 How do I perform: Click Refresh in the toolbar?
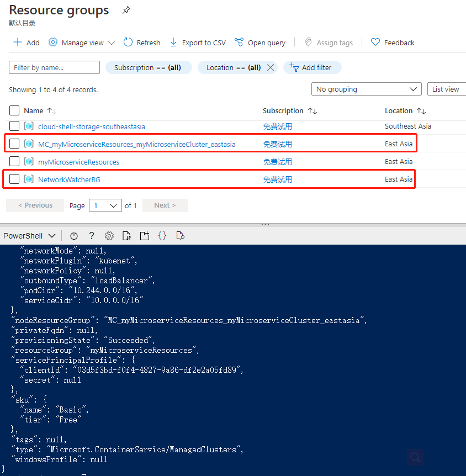142,43
